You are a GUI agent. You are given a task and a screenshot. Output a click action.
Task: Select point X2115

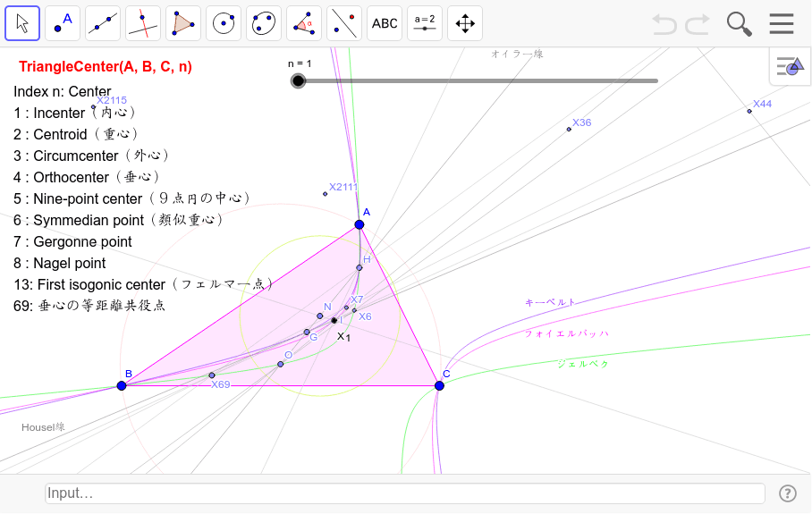click(93, 107)
